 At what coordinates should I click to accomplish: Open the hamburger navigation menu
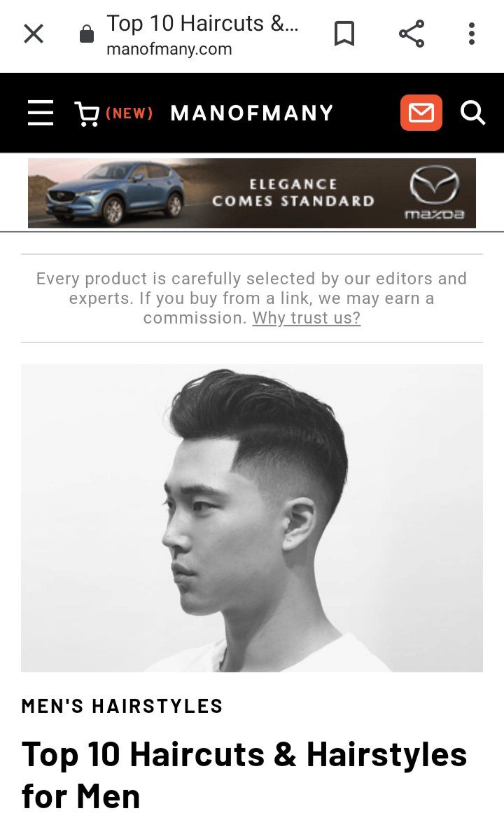(x=41, y=113)
